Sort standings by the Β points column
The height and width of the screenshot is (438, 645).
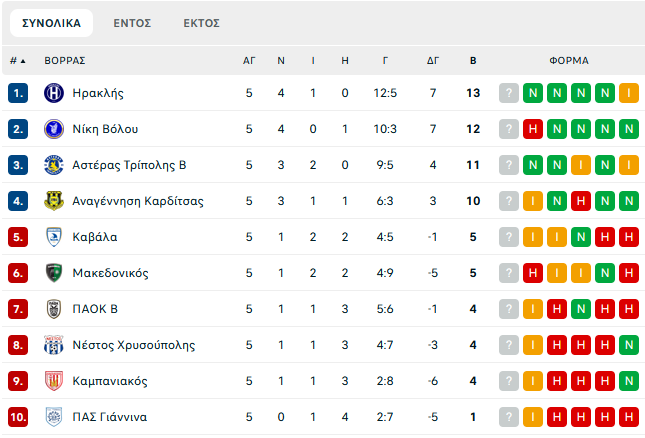[473, 60]
